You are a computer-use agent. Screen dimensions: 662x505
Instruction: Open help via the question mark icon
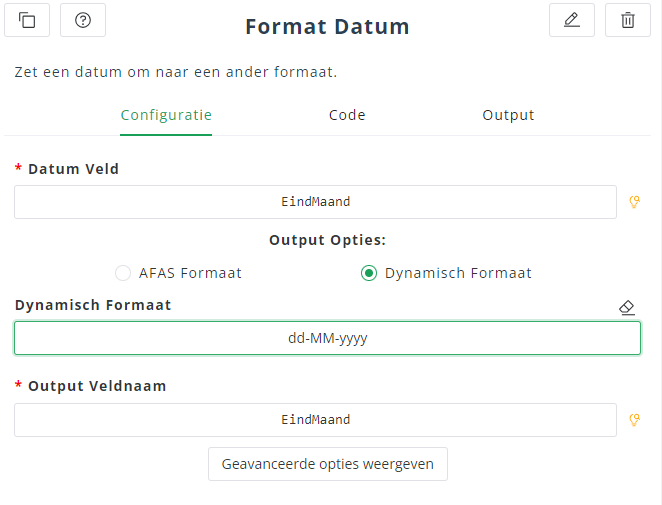pos(83,20)
